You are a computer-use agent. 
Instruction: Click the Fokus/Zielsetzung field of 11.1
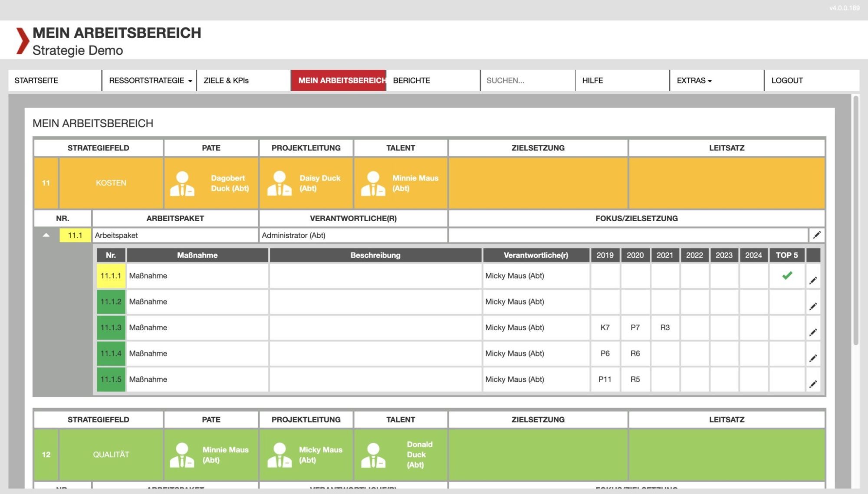tap(628, 235)
